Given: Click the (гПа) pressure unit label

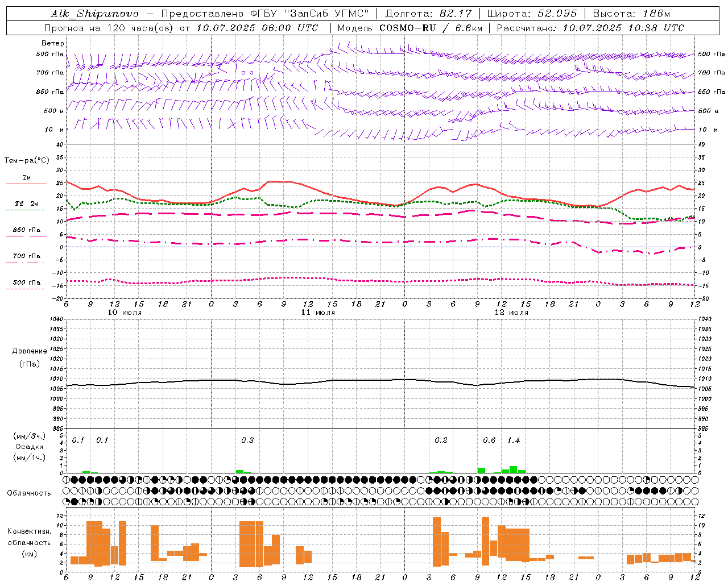Looking at the screenshot, I should click(29, 364).
